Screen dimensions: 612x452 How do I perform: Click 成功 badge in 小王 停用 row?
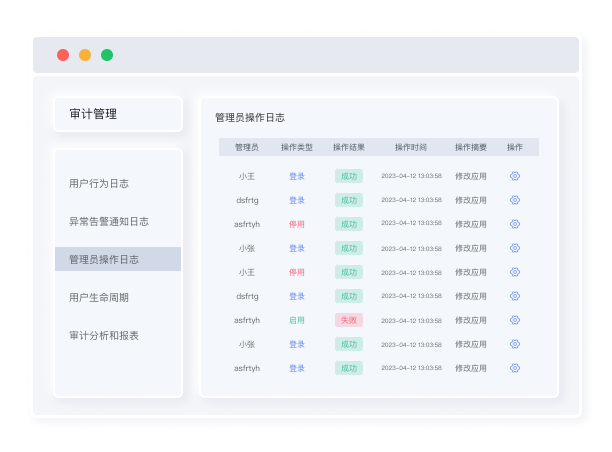(349, 272)
